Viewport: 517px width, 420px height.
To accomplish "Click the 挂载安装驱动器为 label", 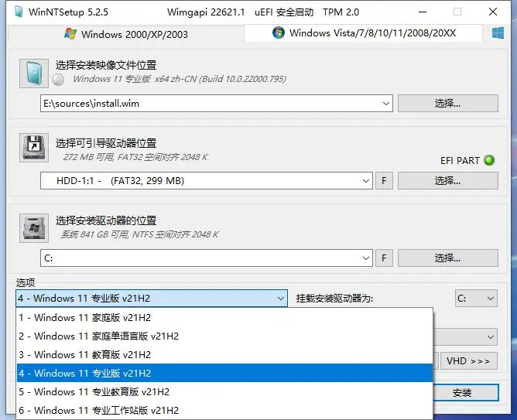I will tap(334, 299).
